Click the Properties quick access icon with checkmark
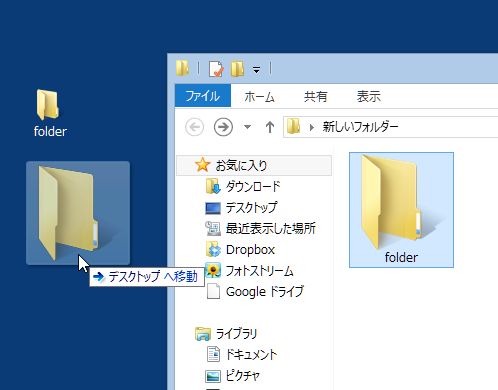498x390 pixels. point(216,69)
